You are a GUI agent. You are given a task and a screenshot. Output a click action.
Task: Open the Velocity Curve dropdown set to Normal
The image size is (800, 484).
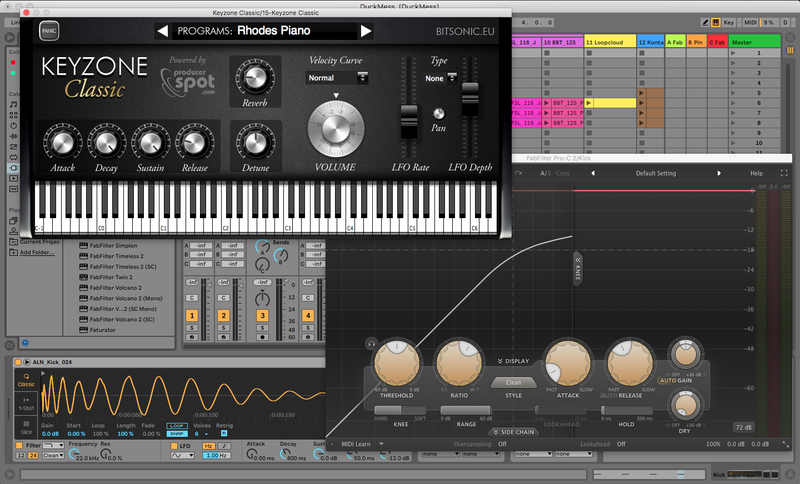337,78
